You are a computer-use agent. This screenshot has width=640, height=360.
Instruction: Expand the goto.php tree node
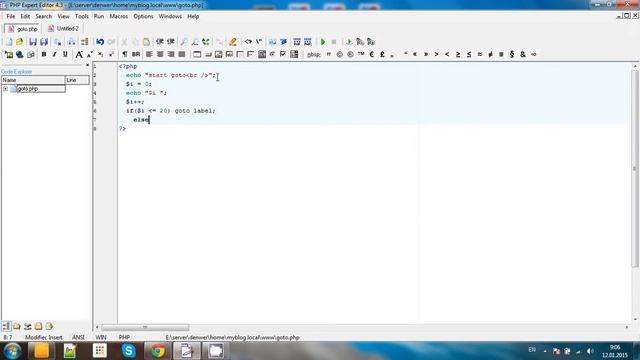point(5,89)
